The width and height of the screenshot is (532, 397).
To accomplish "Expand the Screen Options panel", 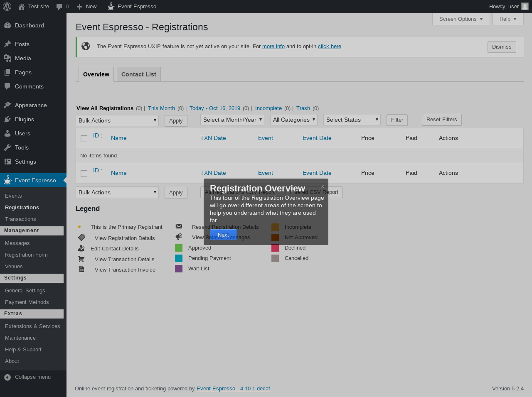I will tap(461, 19).
